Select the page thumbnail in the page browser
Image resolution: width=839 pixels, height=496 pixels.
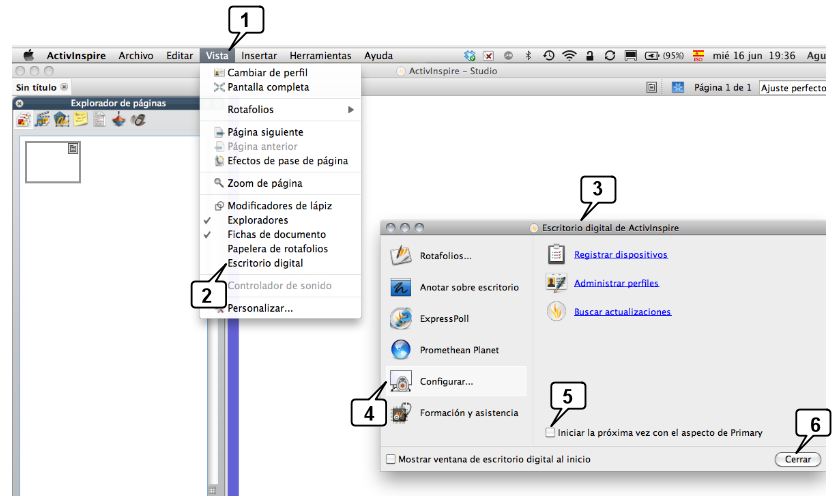pyautogui.click(x=53, y=161)
